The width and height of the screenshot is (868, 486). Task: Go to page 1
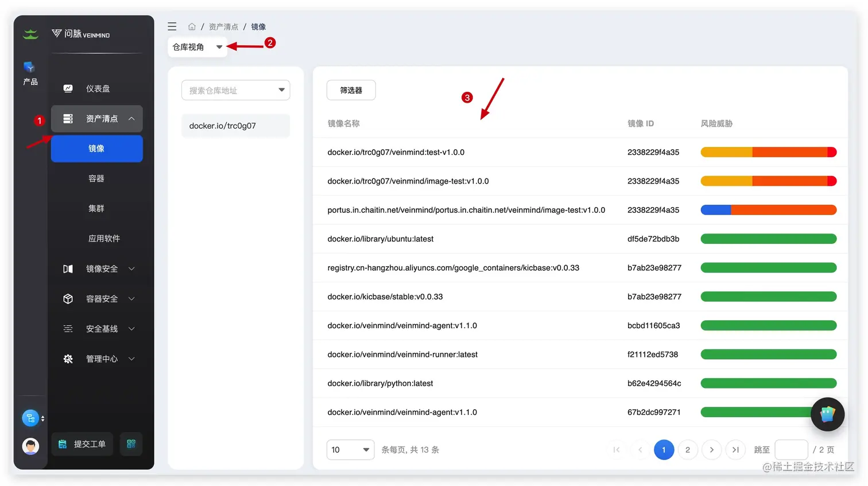[x=664, y=450]
